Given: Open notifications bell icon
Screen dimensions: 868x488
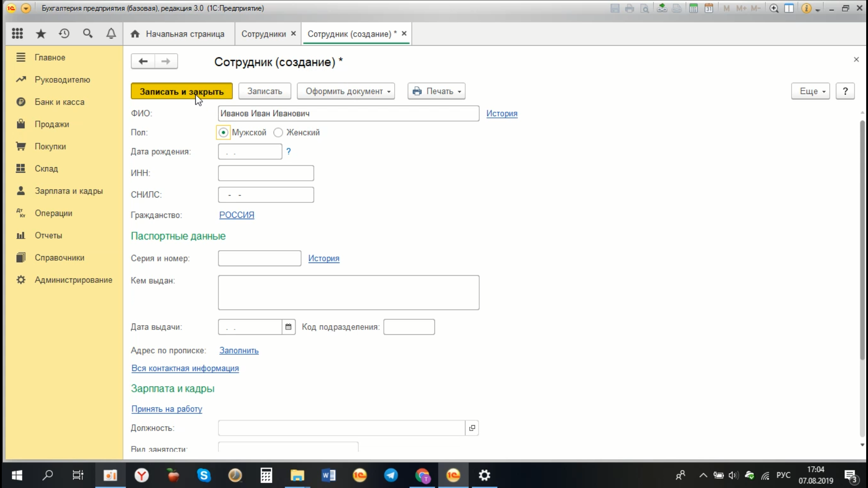Looking at the screenshot, I should tap(111, 33).
